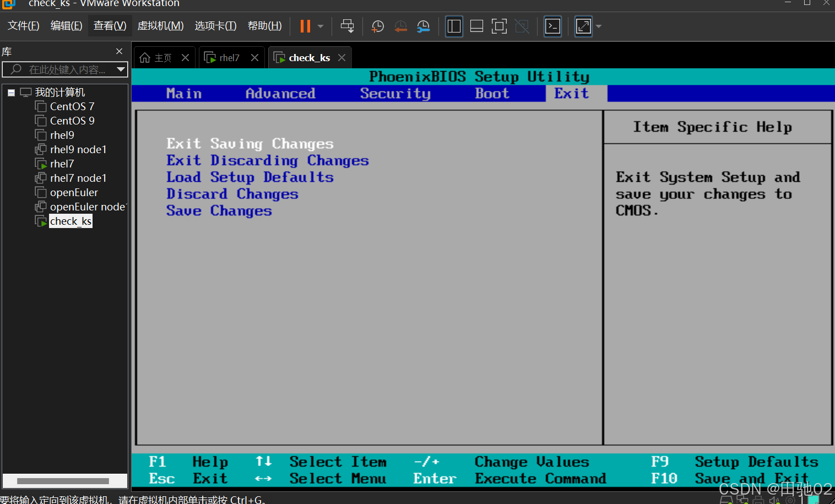Click the 我的计算机 computer icon

[x=26, y=92]
